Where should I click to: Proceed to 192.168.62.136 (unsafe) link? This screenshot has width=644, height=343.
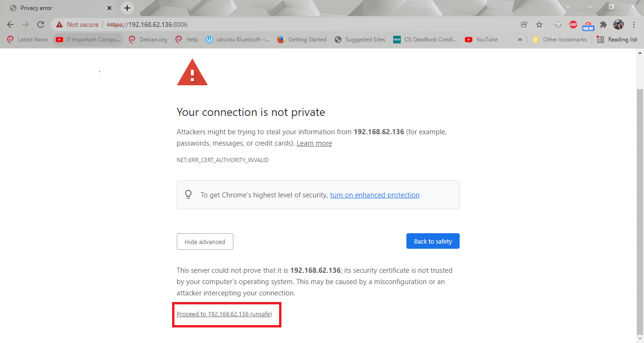pos(224,314)
